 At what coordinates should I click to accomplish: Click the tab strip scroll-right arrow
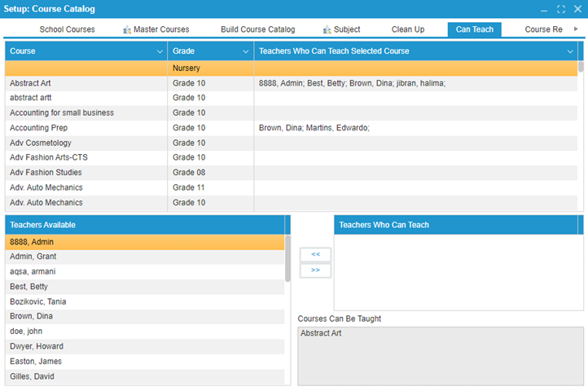577,29
